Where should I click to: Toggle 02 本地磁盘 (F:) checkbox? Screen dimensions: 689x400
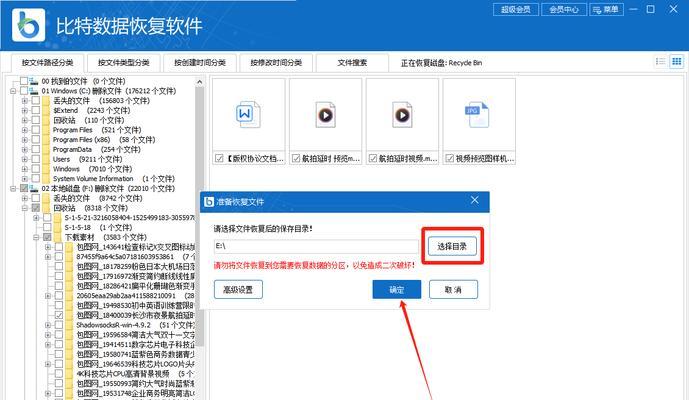tap(24, 189)
